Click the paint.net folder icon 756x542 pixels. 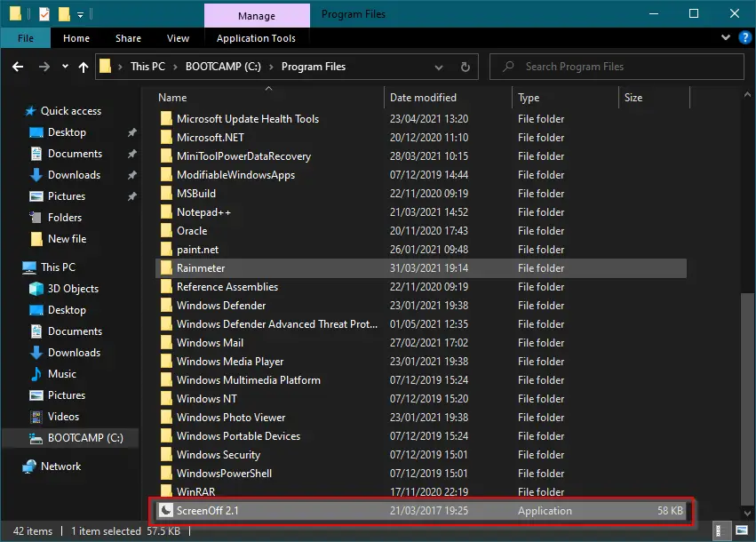[x=166, y=250]
